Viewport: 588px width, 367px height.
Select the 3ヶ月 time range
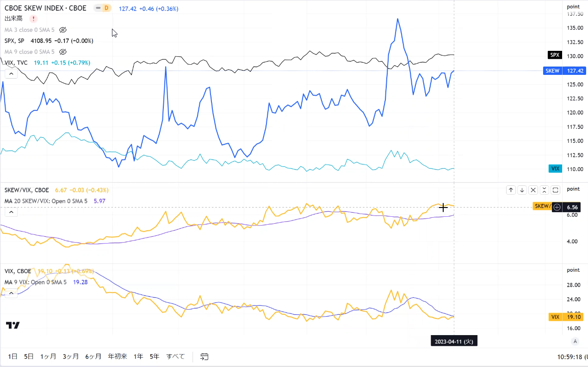click(x=71, y=356)
